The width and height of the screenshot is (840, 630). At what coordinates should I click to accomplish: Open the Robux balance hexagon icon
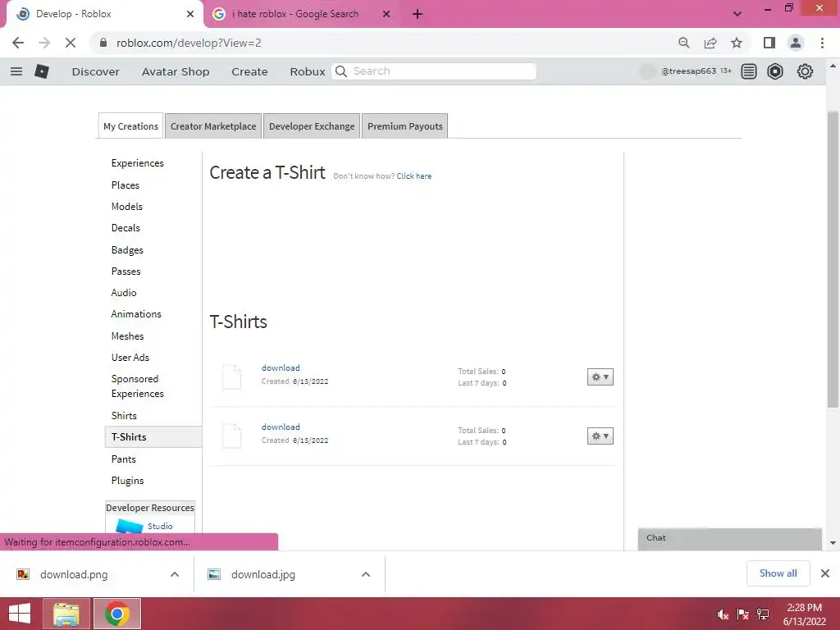pyautogui.click(x=774, y=71)
